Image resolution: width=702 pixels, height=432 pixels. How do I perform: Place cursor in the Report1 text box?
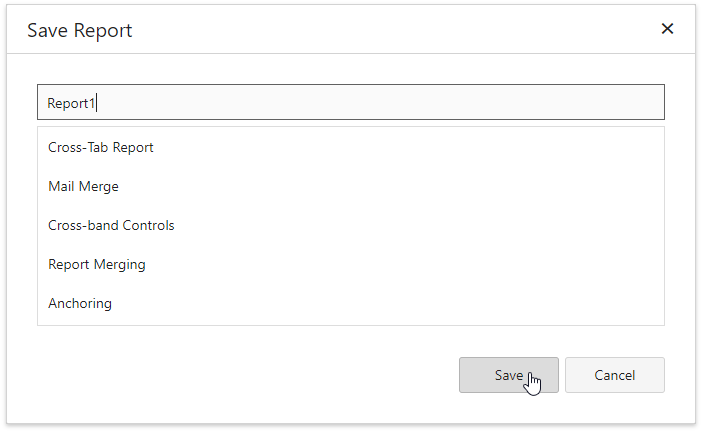point(350,102)
